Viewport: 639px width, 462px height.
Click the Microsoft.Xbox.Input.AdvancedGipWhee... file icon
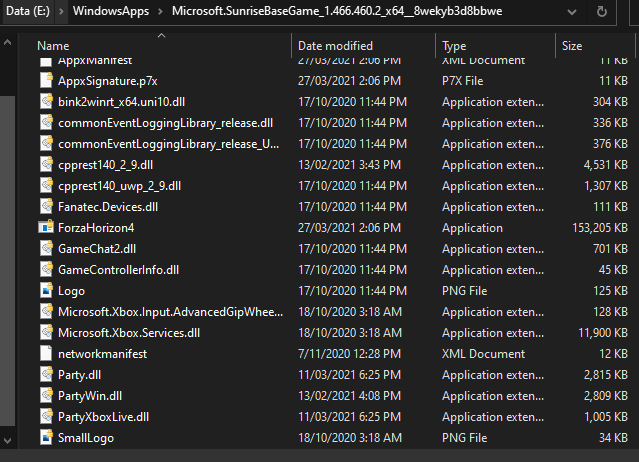point(46,312)
